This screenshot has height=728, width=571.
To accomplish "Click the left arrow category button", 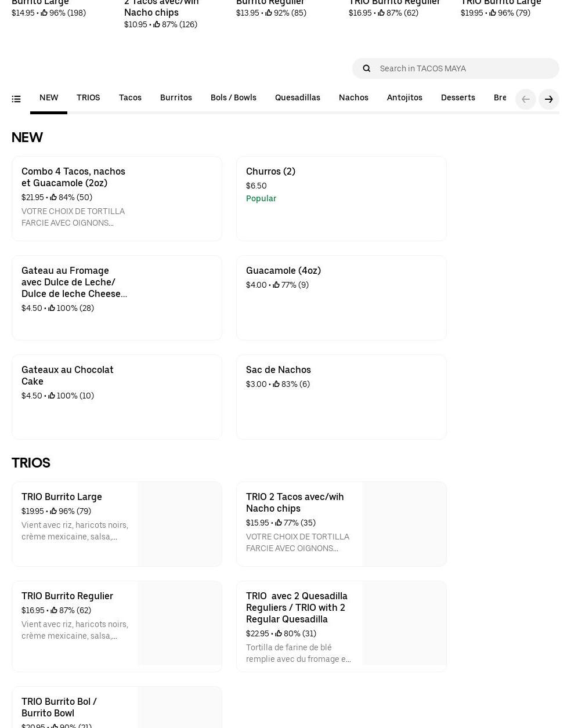I will [525, 99].
